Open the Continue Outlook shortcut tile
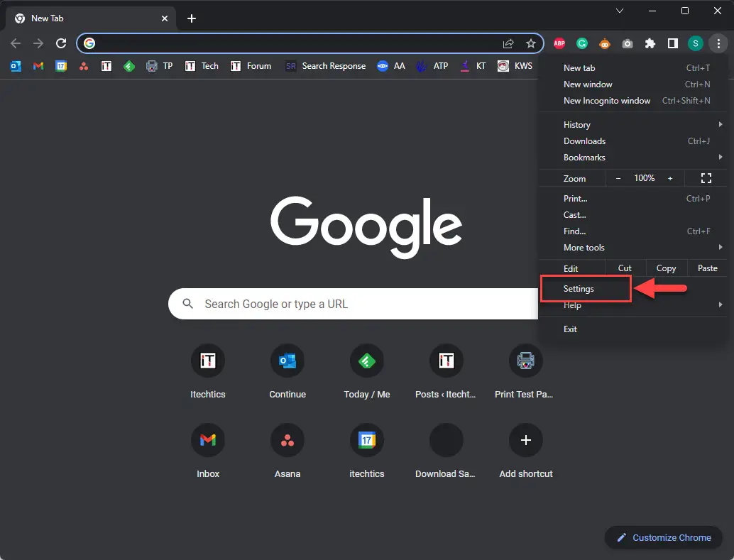This screenshot has width=734, height=560. [x=287, y=371]
